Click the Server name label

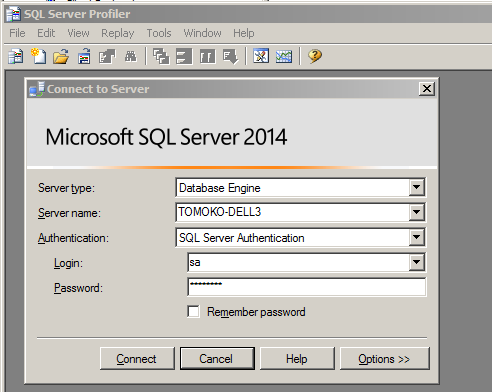(69, 213)
